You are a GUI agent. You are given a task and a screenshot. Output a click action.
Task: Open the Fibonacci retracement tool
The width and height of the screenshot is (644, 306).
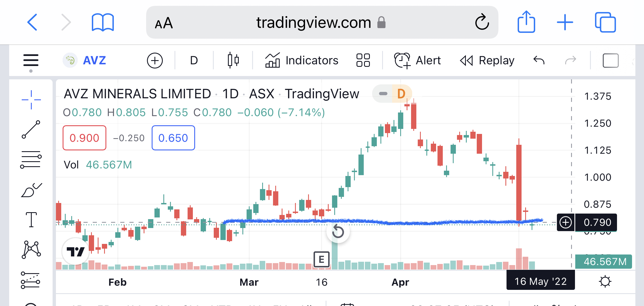coord(31,160)
